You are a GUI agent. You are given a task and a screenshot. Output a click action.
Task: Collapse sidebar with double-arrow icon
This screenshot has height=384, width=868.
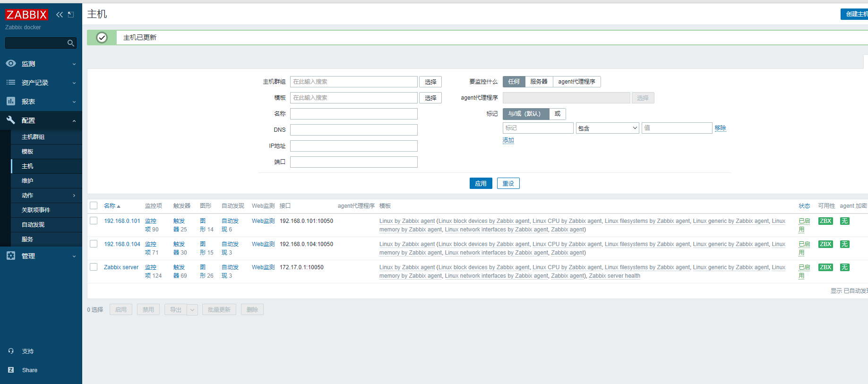(60, 15)
